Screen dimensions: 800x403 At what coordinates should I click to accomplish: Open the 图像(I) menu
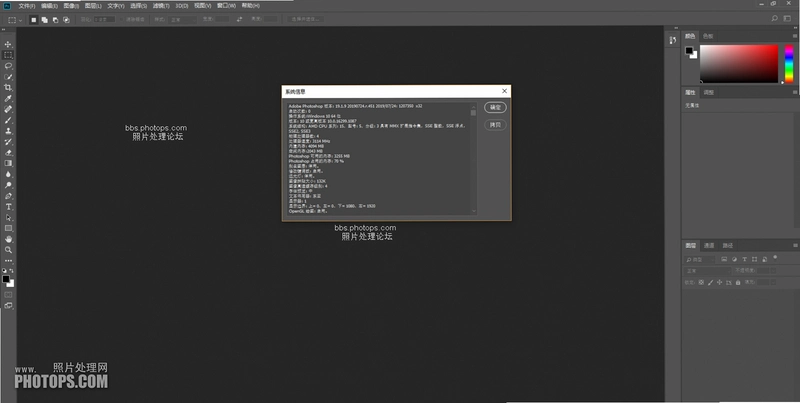(71, 6)
